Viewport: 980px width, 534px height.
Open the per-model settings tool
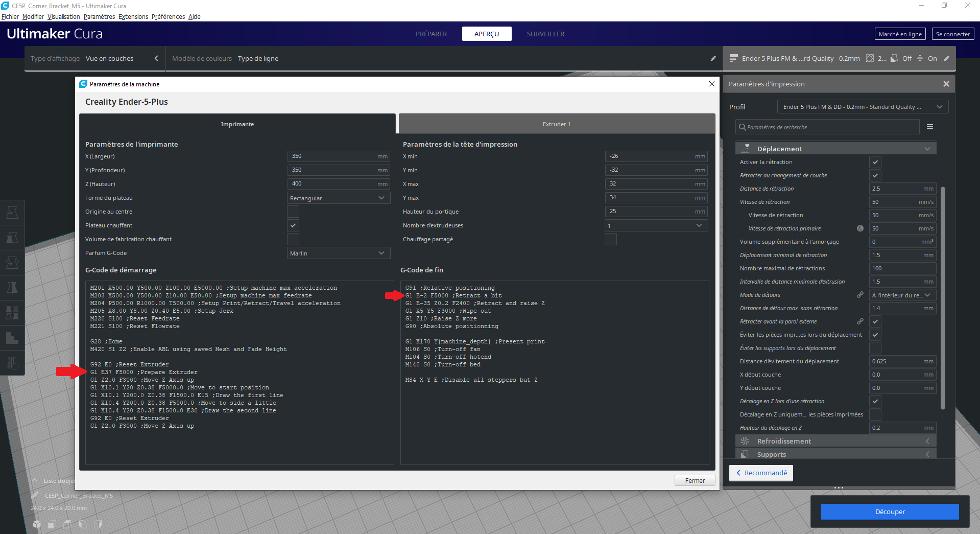[12, 312]
